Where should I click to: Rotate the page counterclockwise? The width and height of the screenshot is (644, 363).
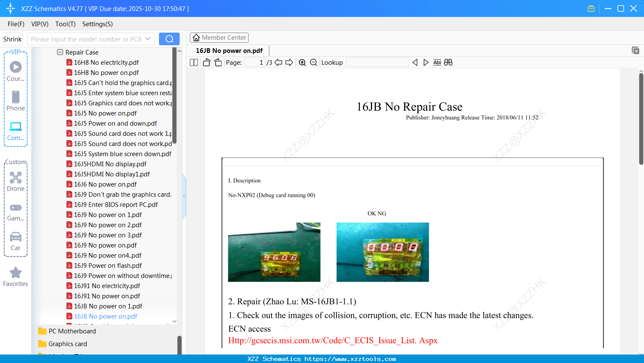point(206,63)
